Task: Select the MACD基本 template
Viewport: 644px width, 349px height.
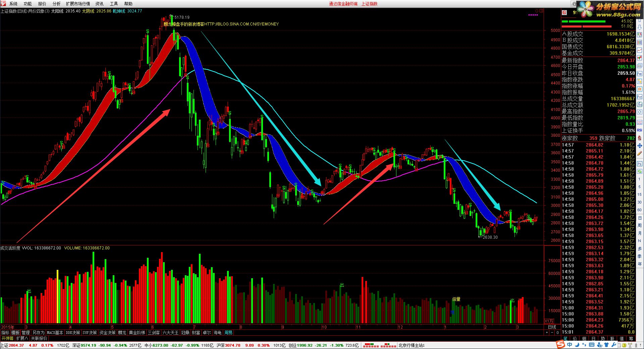Action: click(55, 333)
